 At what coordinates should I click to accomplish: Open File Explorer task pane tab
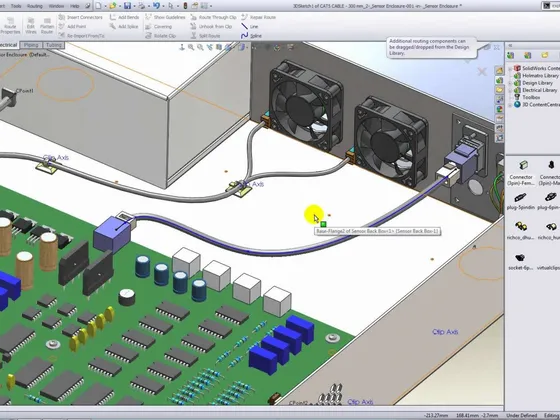[x=499, y=90]
